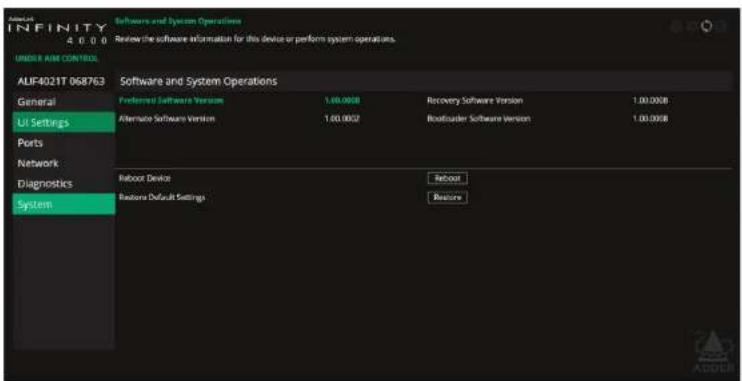Click the Restore Default Settings label
This screenshot has height=381, width=742.
(162, 197)
